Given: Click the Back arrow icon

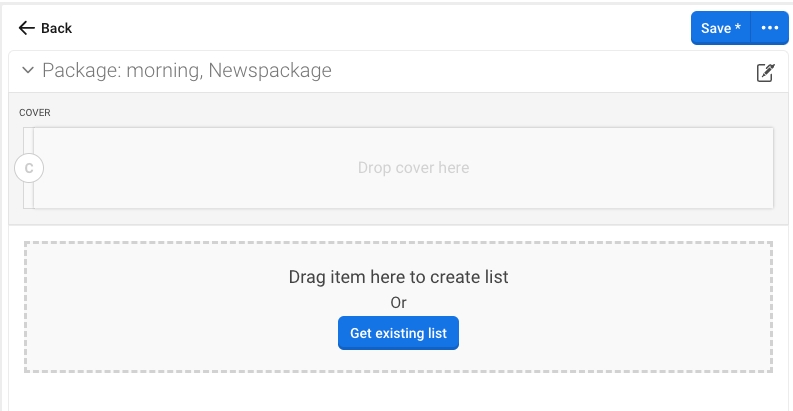Looking at the screenshot, I should pyautogui.click(x=27, y=28).
